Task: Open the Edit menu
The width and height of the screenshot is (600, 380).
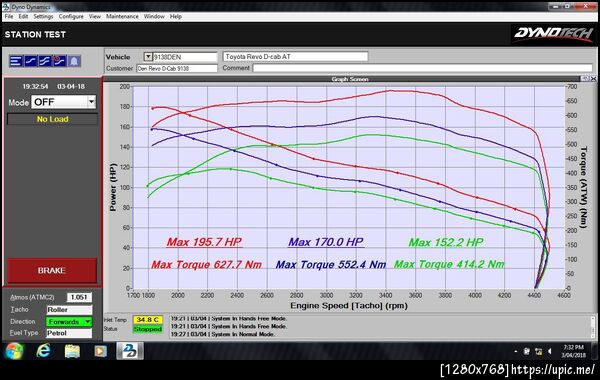Action: [x=23, y=16]
